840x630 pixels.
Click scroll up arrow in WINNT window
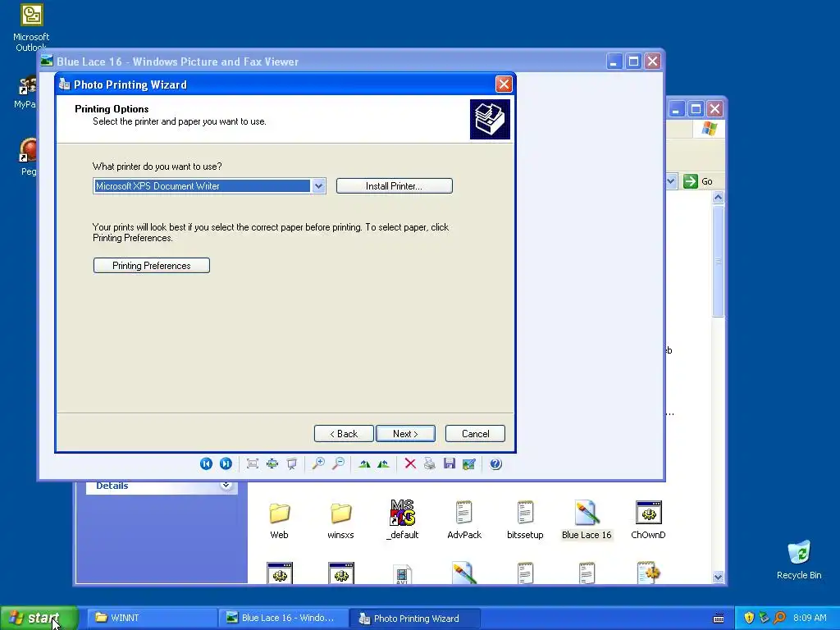coord(719,197)
